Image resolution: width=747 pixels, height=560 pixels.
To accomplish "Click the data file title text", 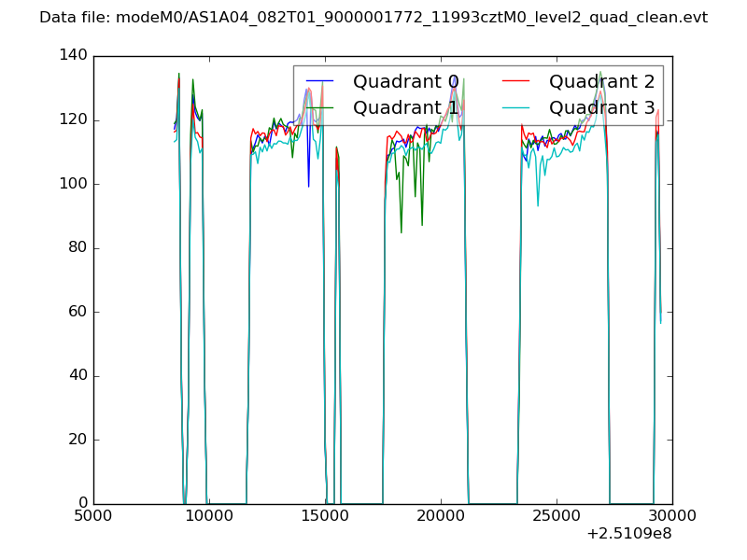I will click(x=373, y=18).
